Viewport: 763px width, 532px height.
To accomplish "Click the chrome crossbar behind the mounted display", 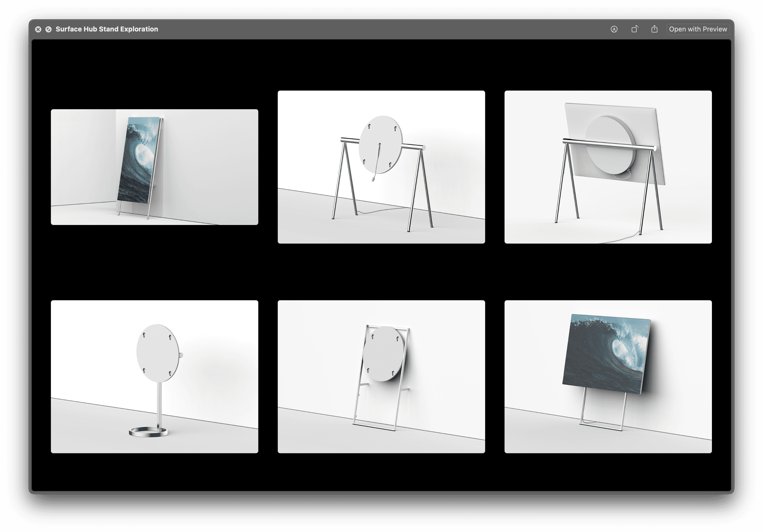I will (x=608, y=145).
